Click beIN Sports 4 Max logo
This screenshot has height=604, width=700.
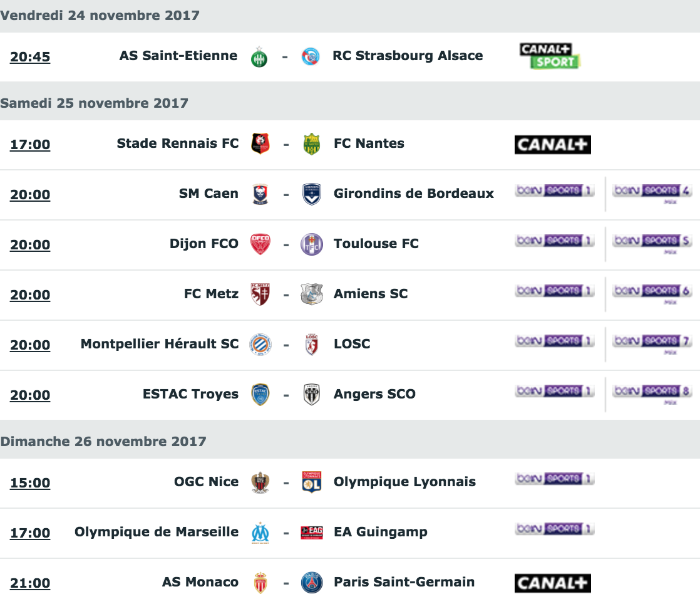[x=652, y=192]
